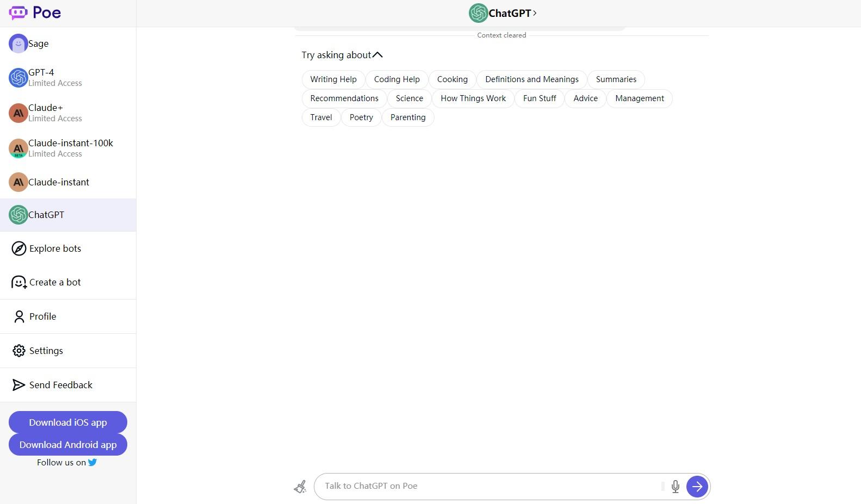This screenshot has height=504, width=861.
Task: Expand ChatGPT bot details chevron in header
Action: tap(535, 13)
